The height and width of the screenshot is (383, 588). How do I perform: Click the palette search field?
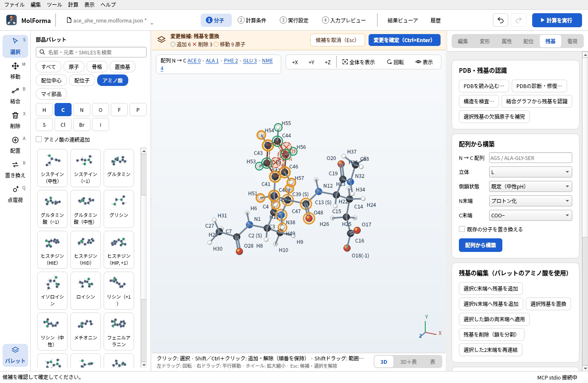point(91,52)
